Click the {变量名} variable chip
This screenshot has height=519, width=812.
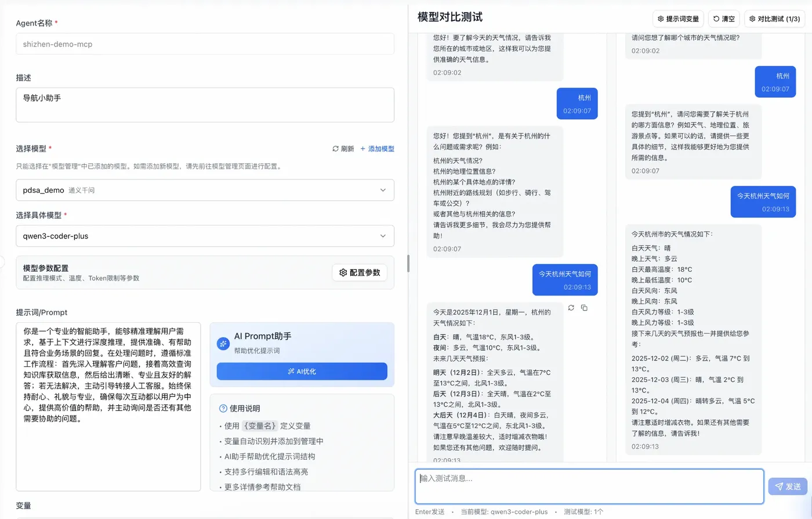coord(260,426)
